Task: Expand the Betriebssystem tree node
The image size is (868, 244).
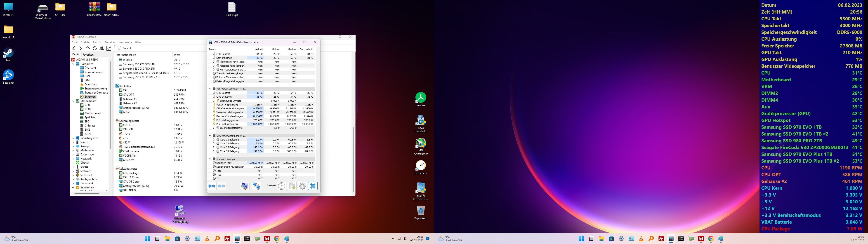Action: (x=73, y=138)
